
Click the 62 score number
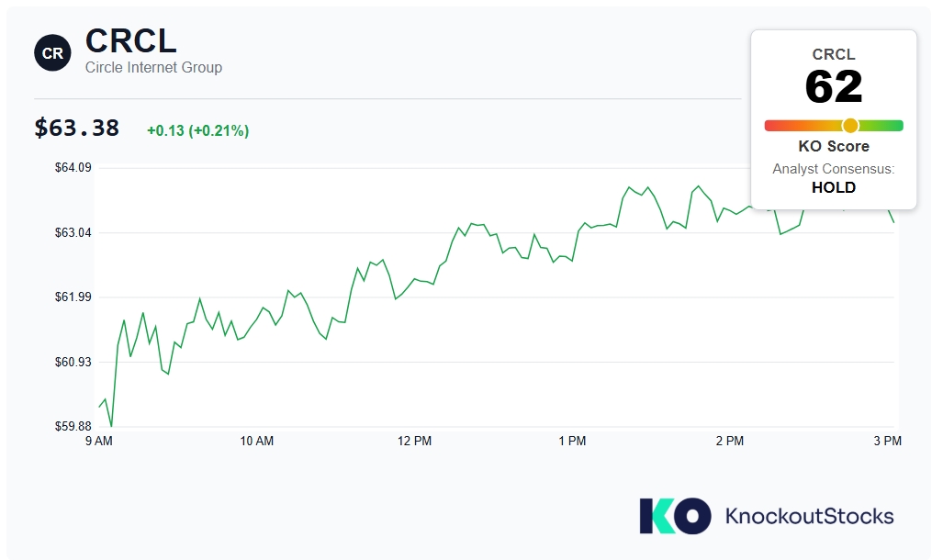pyautogui.click(x=834, y=86)
